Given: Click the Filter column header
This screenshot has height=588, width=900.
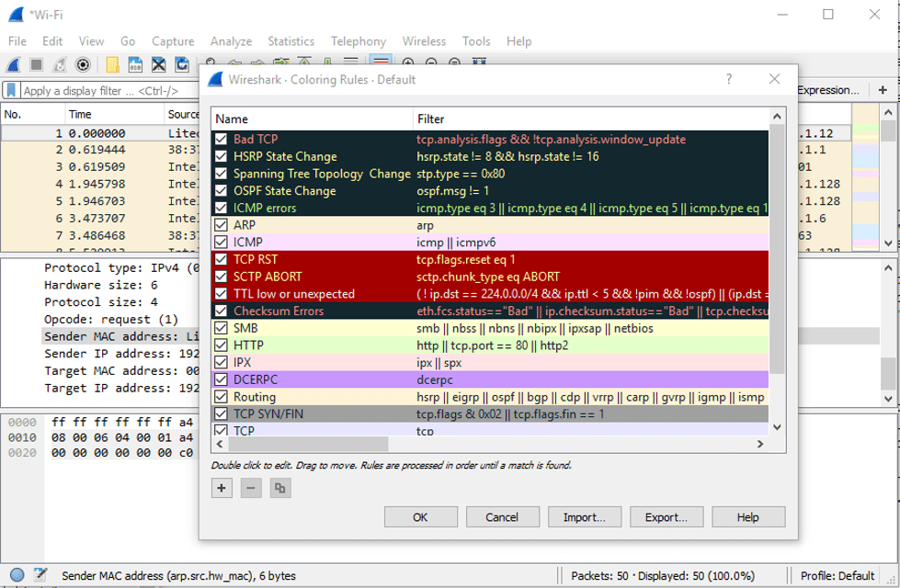Looking at the screenshot, I should 430,119.
